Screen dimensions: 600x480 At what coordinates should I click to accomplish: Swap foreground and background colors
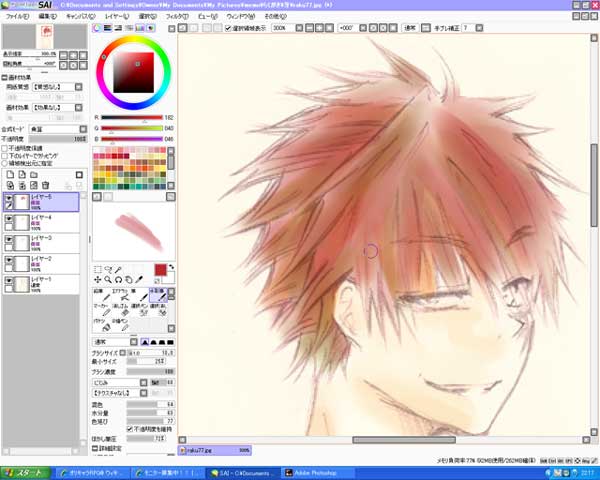pyautogui.click(x=171, y=267)
